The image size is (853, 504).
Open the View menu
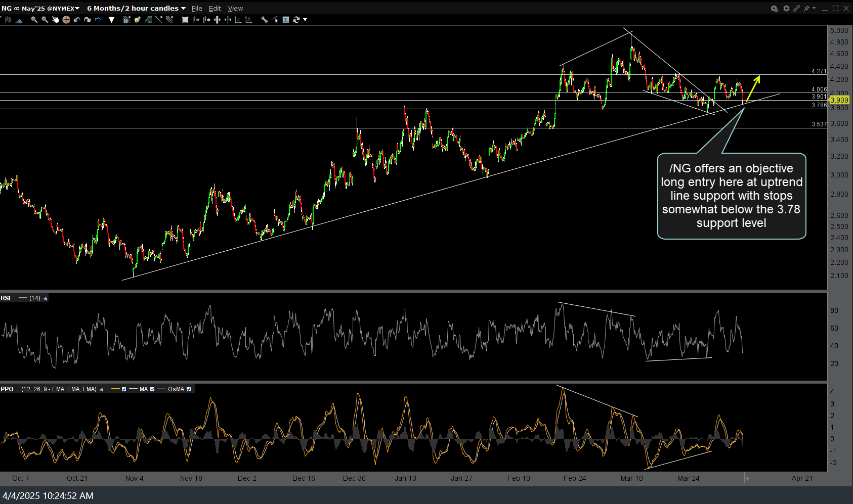[x=235, y=8]
